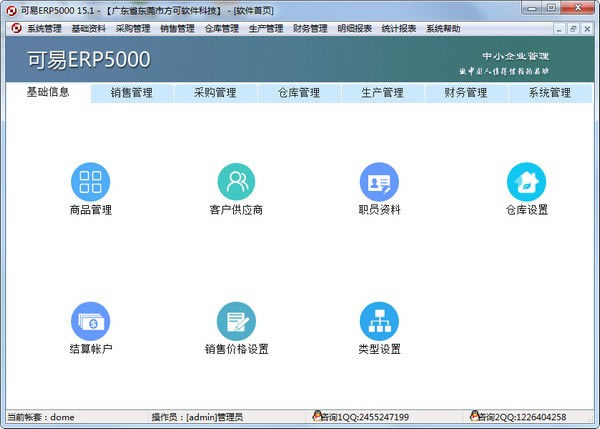Click QQ penguin icon beside 咨询2QQ
Image resolution: width=600 pixels, height=429 pixels.
474,415
